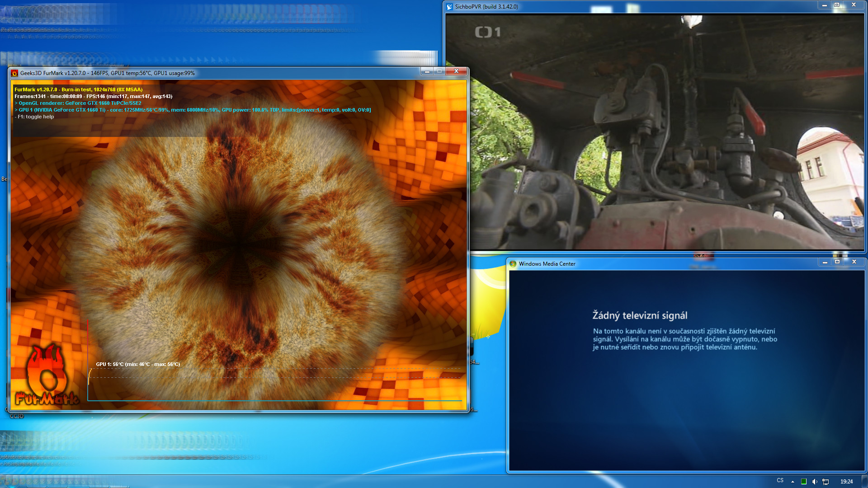This screenshot has height=488, width=868.
Task: Open the 19:24 clock in taskbar
Action: click(x=846, y=482)
